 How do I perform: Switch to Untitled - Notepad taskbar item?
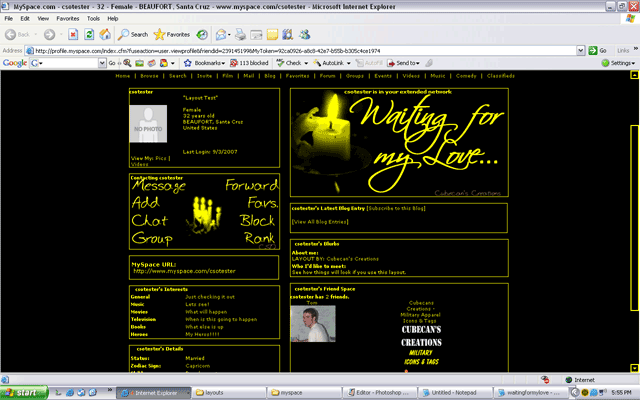pyautogui.click(x=455, y=393)
